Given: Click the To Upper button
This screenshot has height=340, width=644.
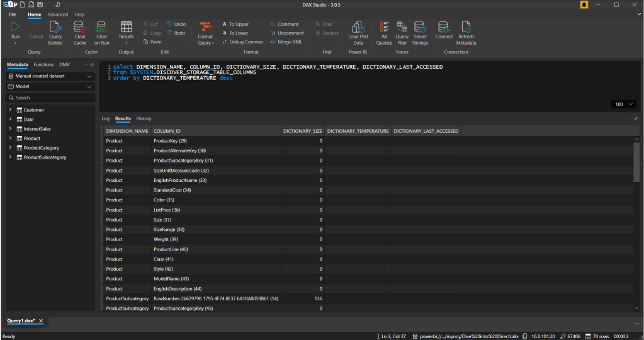Looking at the screenshot, I should point(235,25).
